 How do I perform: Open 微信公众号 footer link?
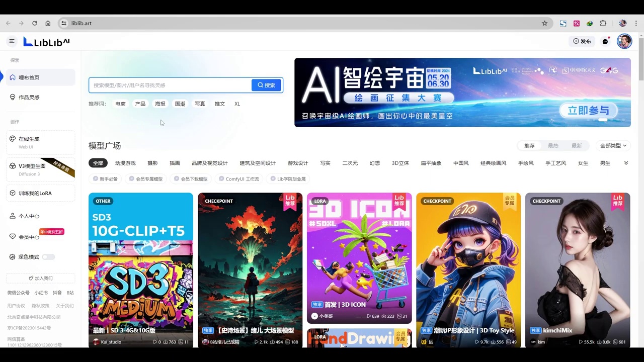(18, 293)
